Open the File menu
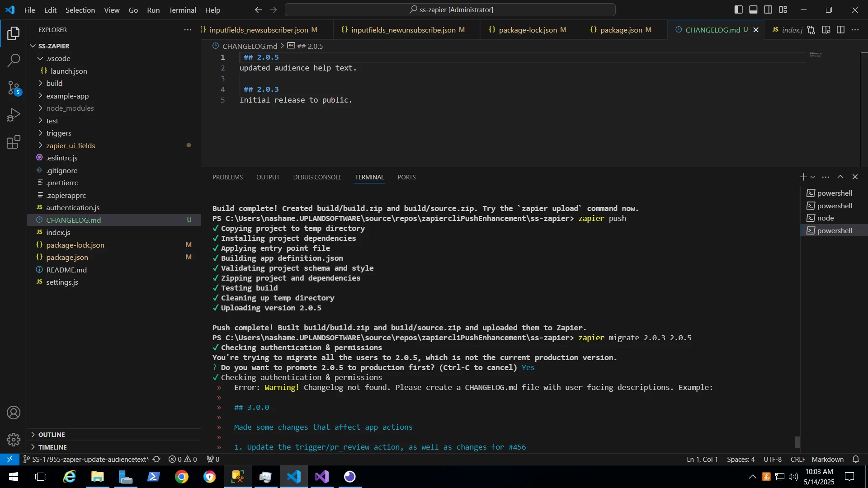The width and height of the screenshot is (868, 488). 30,10
